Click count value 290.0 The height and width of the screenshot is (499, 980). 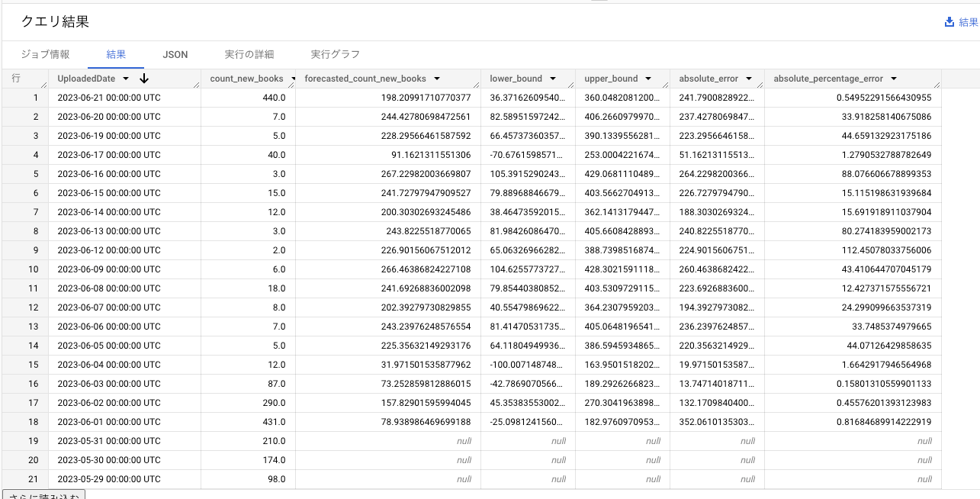tap(274, 403)
